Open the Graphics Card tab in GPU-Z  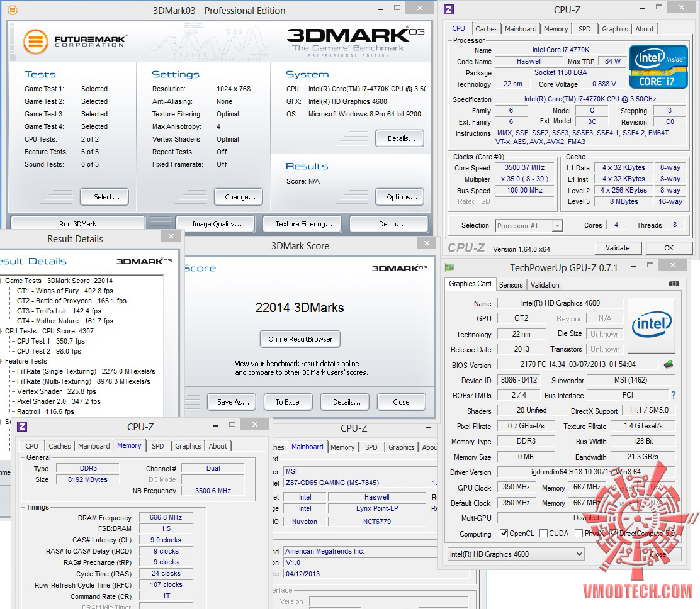[x=470, y=284]
